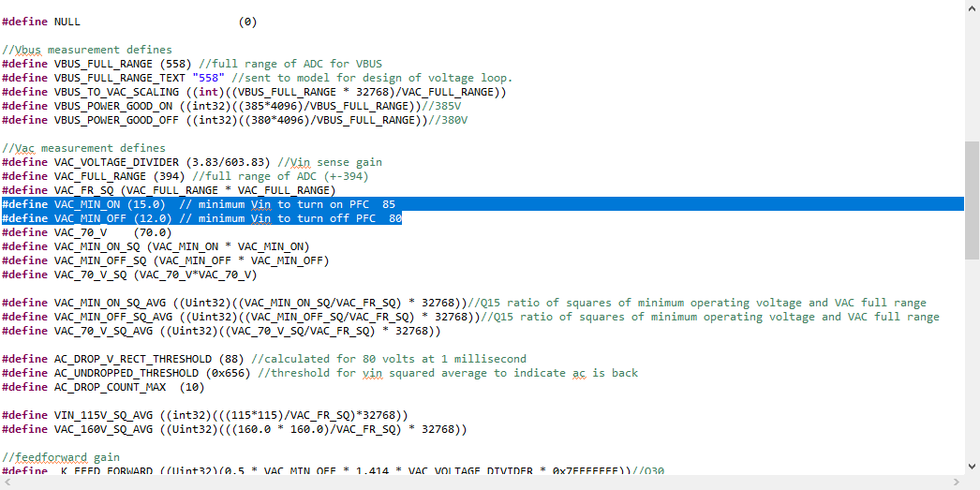Click the 'VBUS_POWER_GOOD_OFF' define line
Screen dimensions: 980x490
coord(234,120)
